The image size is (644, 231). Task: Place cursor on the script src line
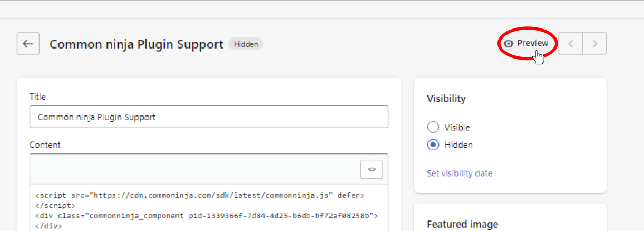point(200,195)
